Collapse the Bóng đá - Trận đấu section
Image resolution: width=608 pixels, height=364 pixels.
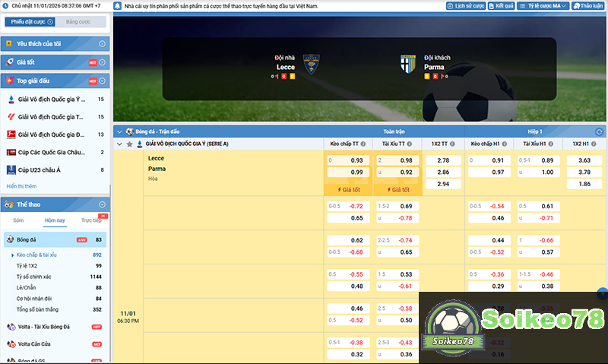coord(119,131)
